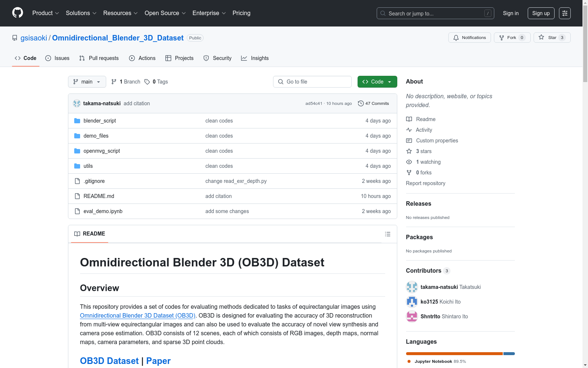The image size is (588, 368).
Task: Star this repository
Action: (552, 38)
